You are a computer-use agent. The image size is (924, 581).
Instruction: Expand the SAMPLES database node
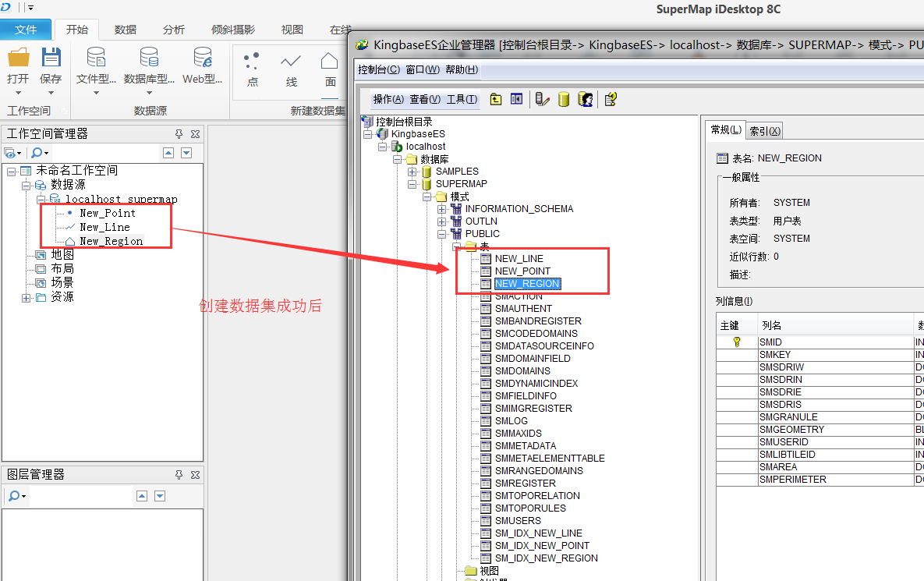pyautogui.click(x=412, y=172)
